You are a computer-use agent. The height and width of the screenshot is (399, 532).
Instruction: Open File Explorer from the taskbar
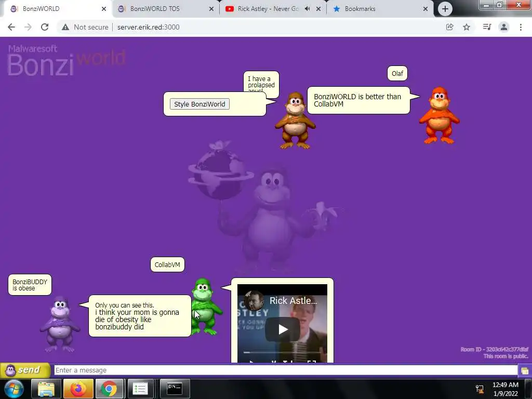tap(46, 389)
